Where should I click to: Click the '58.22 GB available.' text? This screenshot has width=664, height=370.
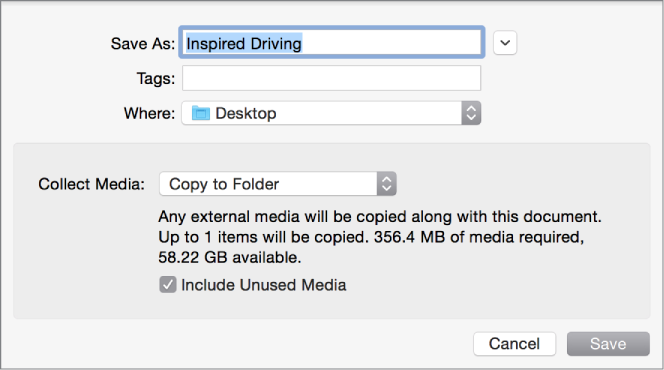230,257
